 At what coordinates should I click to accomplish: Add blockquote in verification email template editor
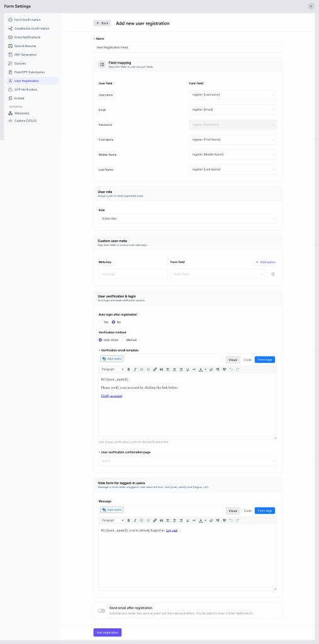[x=162, y=369]
